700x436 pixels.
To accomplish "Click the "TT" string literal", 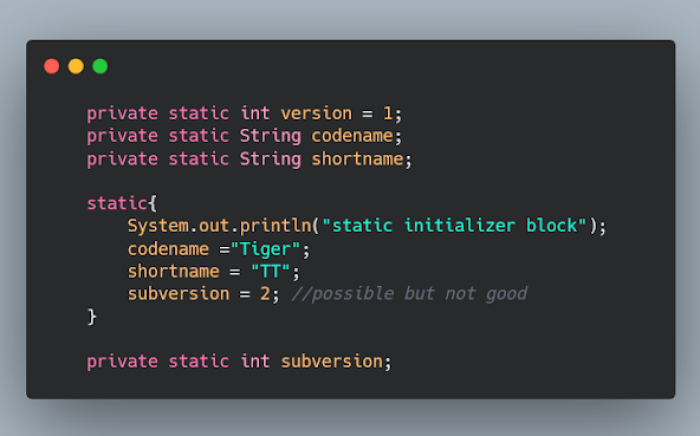I will point(280,271).
